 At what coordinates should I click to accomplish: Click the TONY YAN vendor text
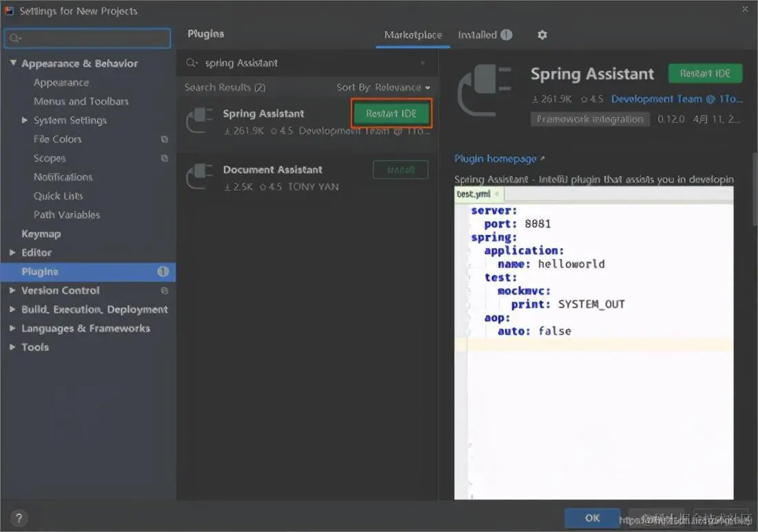coord(314,187)
